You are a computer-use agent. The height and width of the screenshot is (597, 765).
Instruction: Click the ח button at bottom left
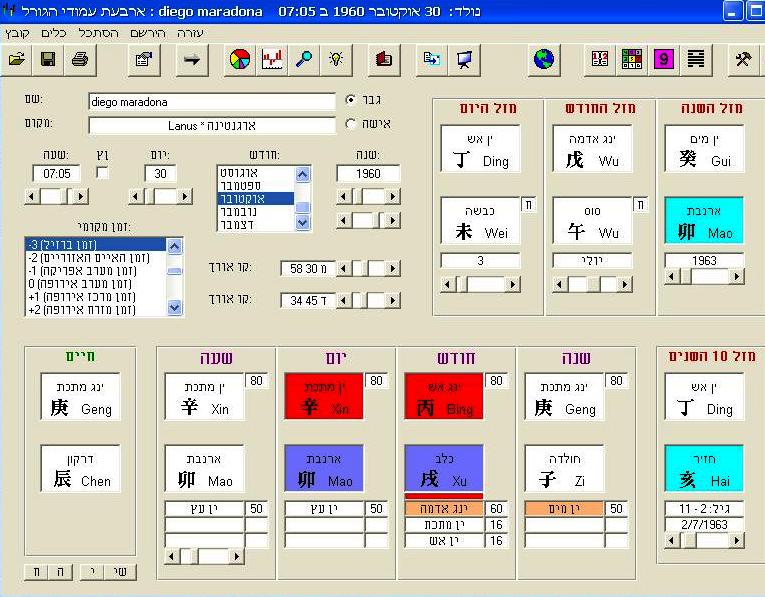click(x=37, y=572)
